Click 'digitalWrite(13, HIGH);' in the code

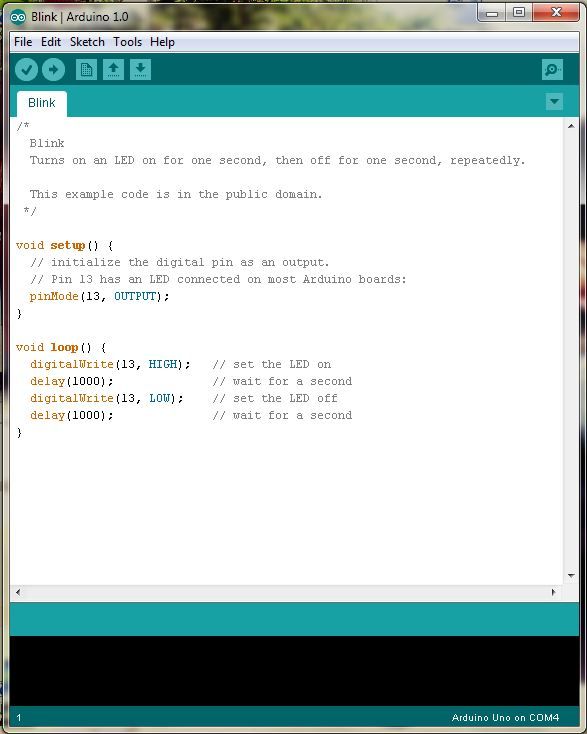(x=110, y=364)
